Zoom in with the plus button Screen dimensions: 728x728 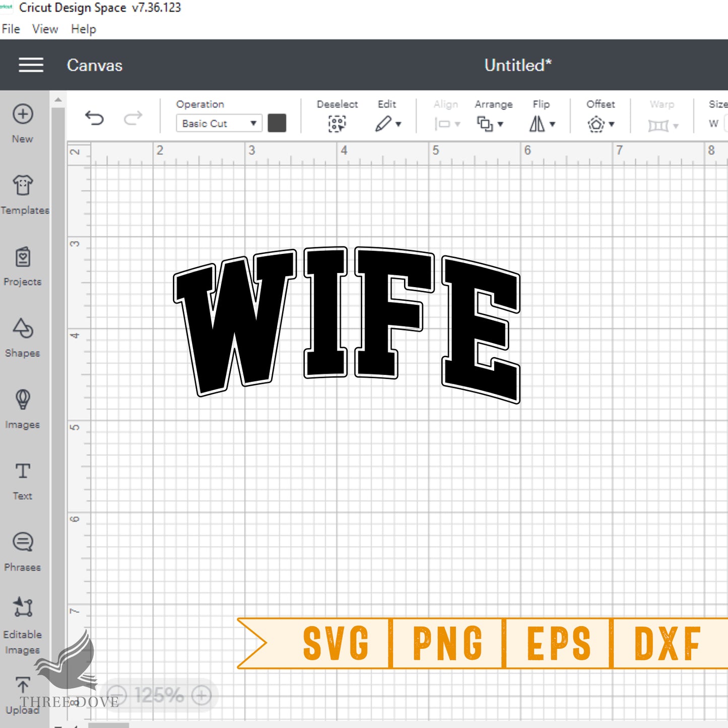point(202,696)
